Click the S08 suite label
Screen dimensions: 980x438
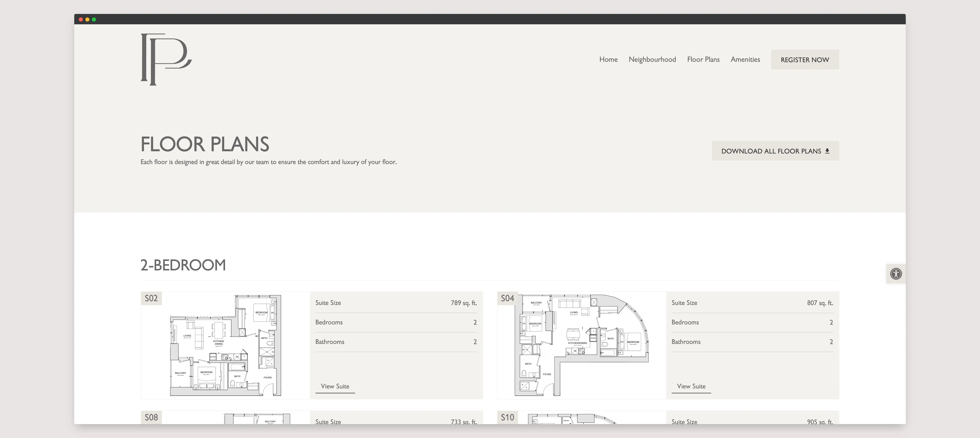tap(151, 417)
